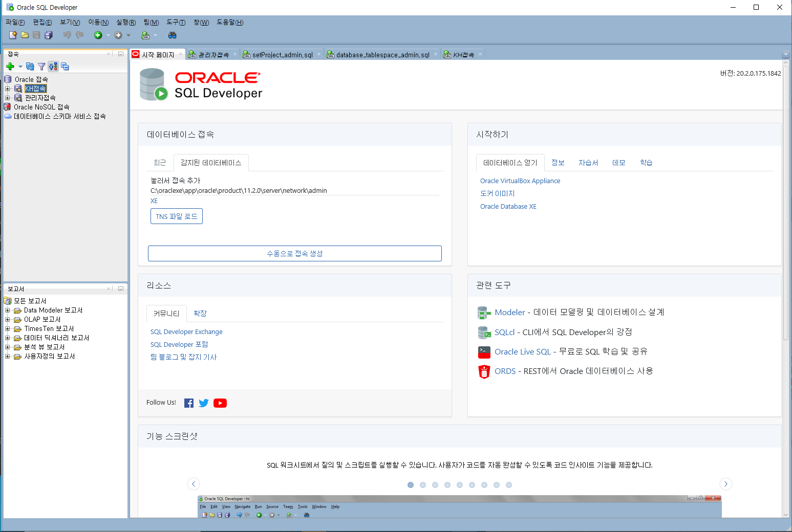Click the red ORDS icon
The height and width of the screenshot is (532, 792).
coord(484,371)
